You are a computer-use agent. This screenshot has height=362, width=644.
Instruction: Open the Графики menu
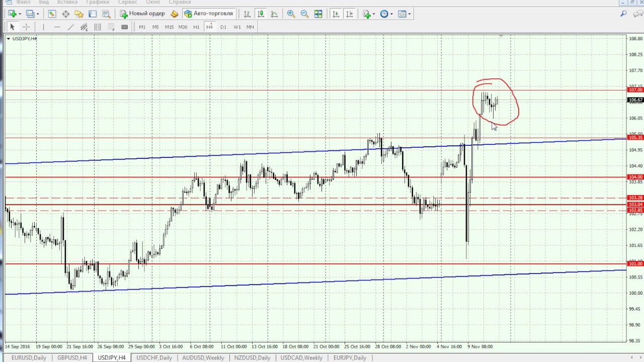coord(98,2)
